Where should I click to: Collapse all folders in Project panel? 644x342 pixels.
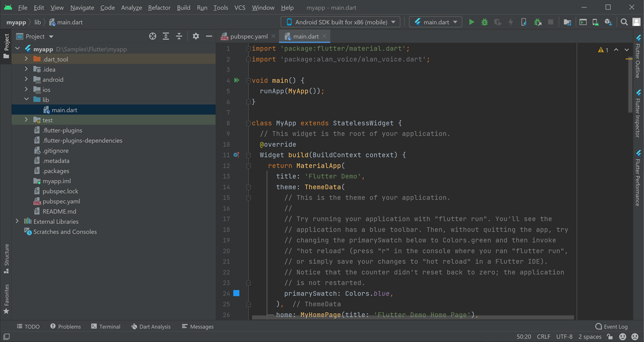click(179, 36)
